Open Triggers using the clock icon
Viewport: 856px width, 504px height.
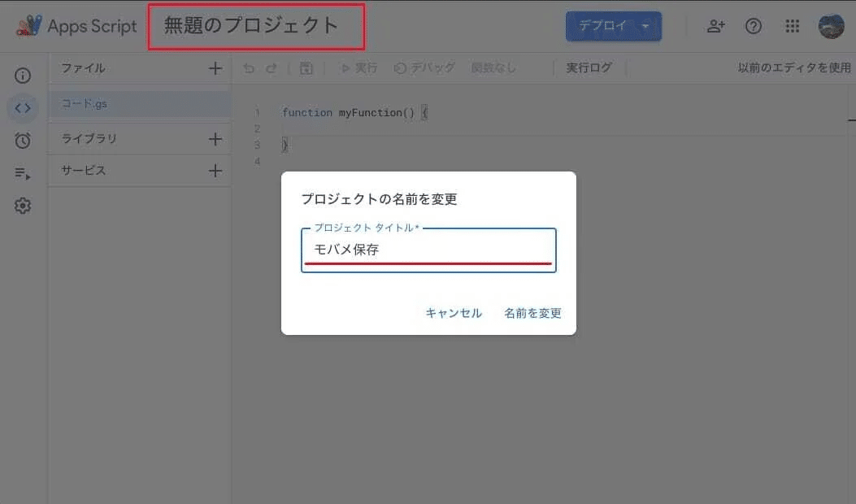[x=23, y=140]
